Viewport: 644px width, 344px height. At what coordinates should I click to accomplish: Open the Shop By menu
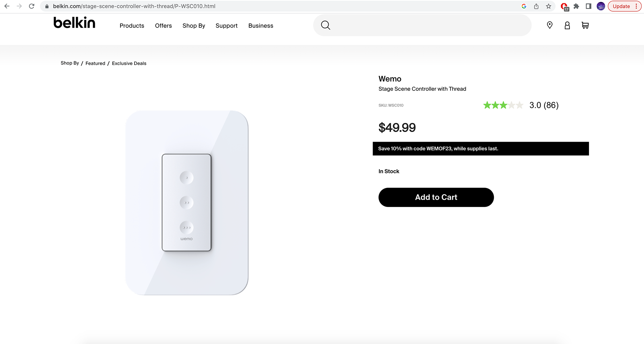[x=194, y=26]
